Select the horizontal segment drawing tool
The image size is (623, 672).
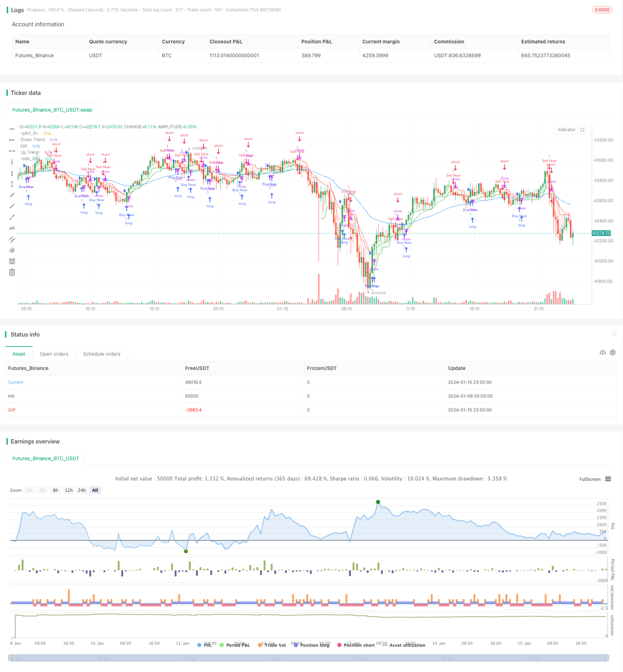click(x=12, y=151)
